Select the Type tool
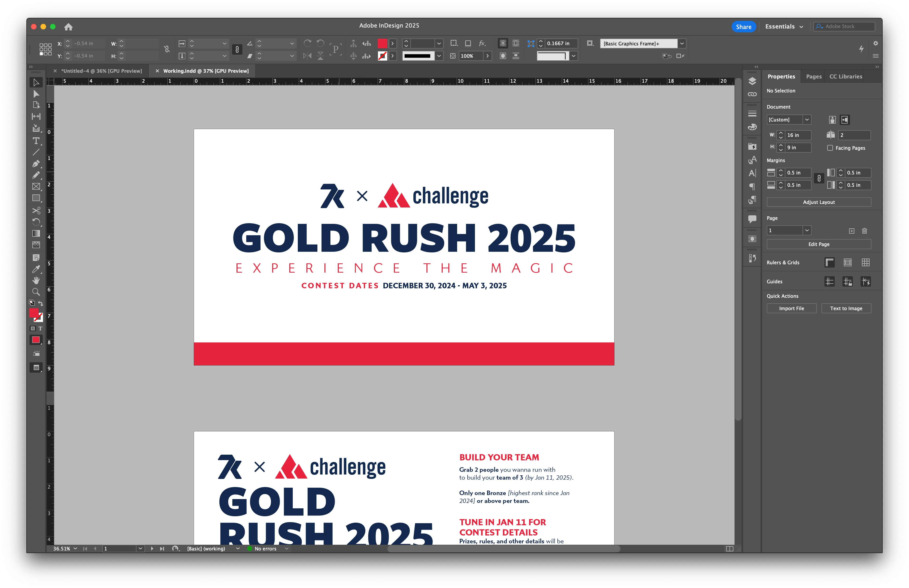This screenshot has height=588, width=909. 36,141
